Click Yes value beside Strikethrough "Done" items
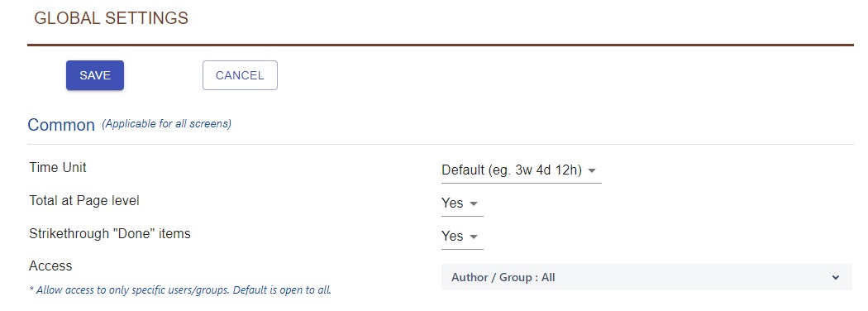The width and height of the screenshot is (868, 311). click(x=452, y=237)
